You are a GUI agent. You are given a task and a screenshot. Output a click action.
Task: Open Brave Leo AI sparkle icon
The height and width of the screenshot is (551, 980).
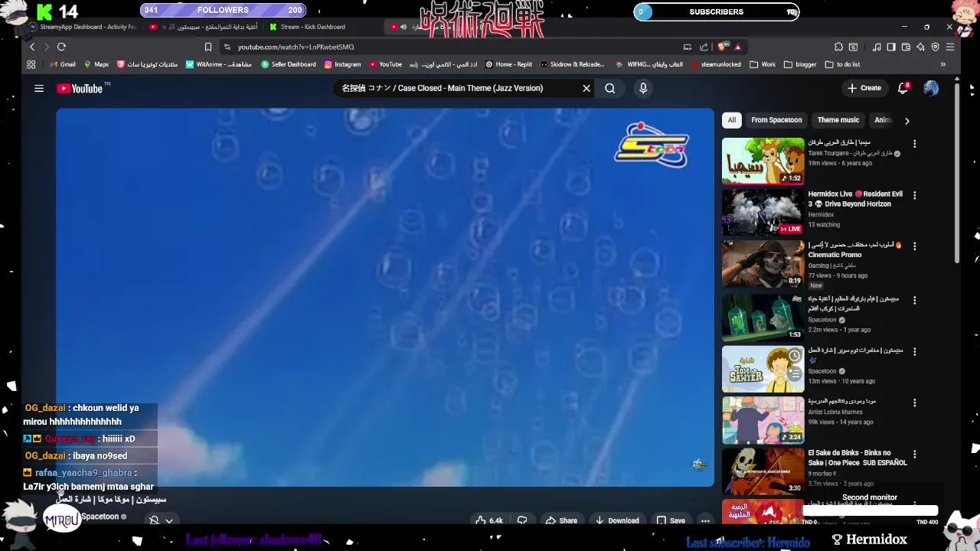click(920, 47)
